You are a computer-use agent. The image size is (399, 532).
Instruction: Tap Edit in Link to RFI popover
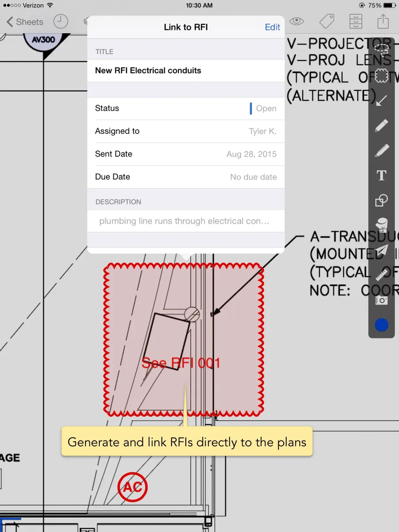pos(272,27)
